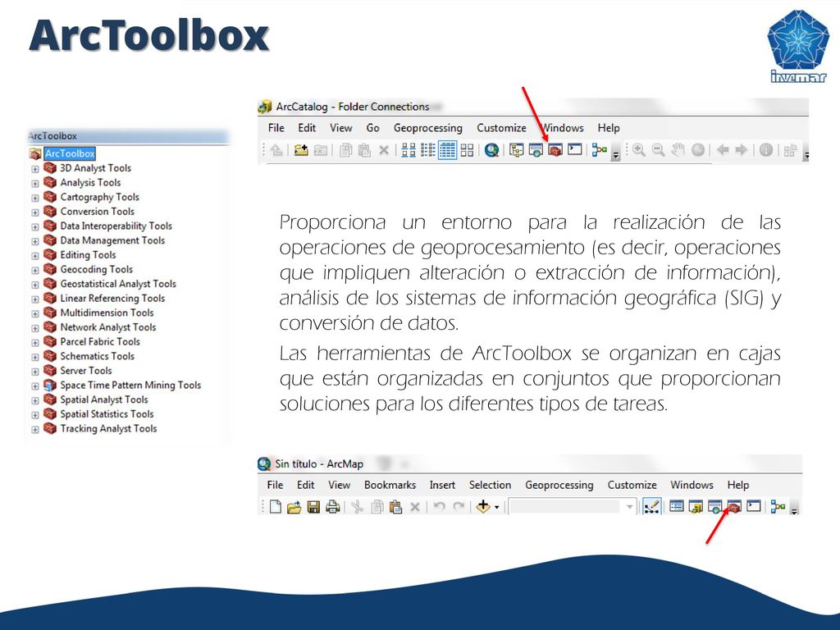Expand Network Analyst Tools plus box
The width and height of the screenshot is (840, 630).
tap(35, 328)
